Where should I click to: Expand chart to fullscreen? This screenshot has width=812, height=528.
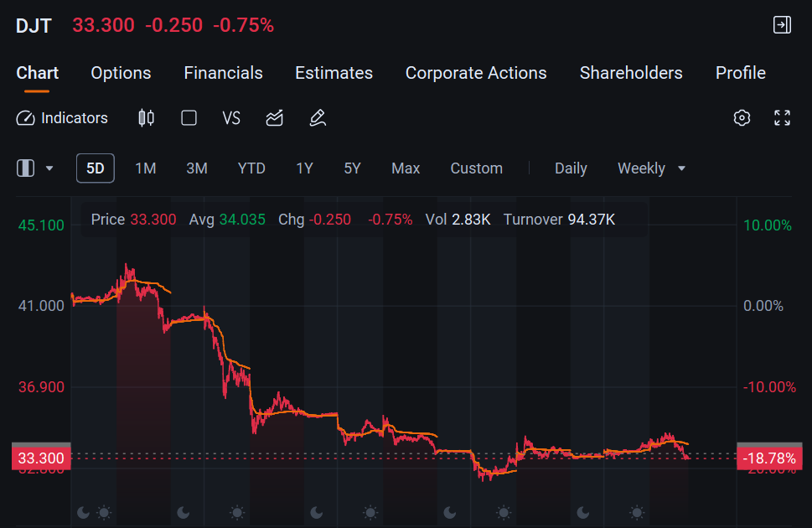(x=782, y=118)
